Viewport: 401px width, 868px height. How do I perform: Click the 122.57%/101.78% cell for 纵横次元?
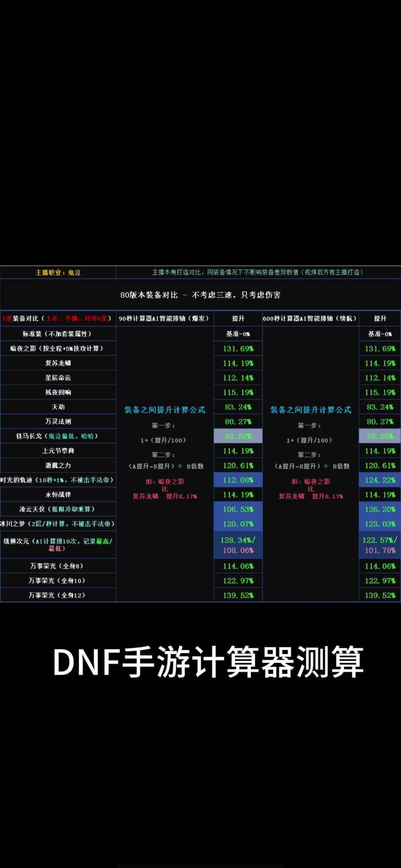pyautogui.click(x=380, y=545)
